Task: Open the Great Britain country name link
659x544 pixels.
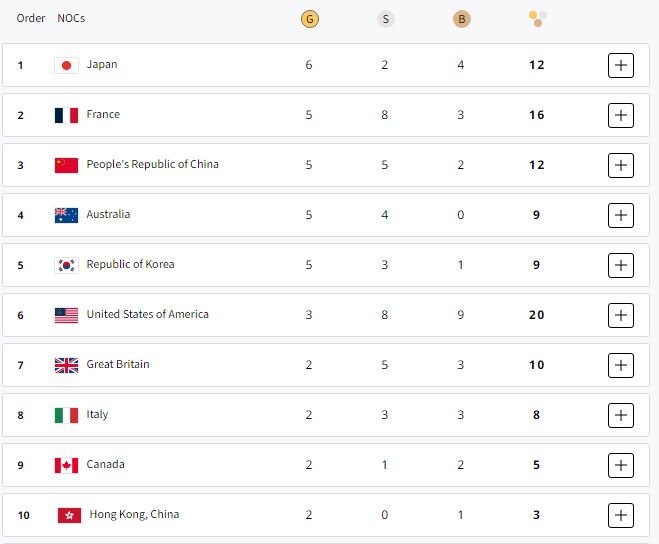Action: coord(118,364)
